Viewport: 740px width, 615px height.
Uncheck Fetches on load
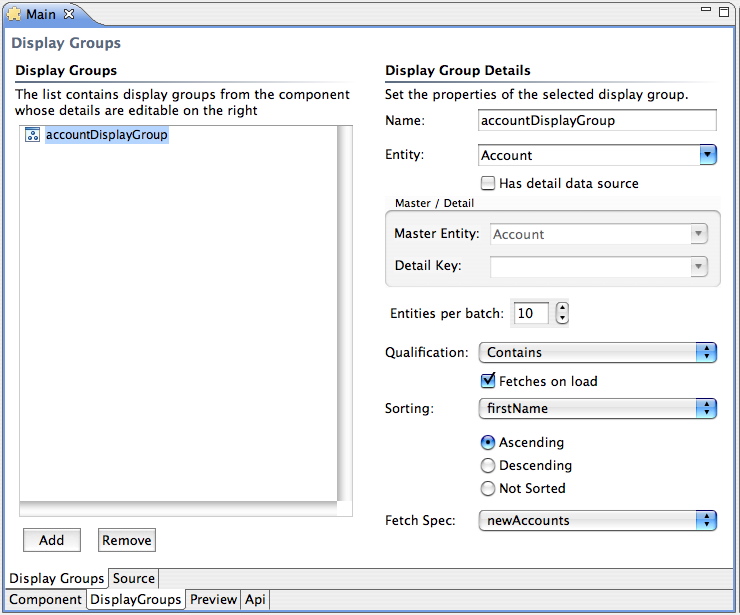pos(488,380)
